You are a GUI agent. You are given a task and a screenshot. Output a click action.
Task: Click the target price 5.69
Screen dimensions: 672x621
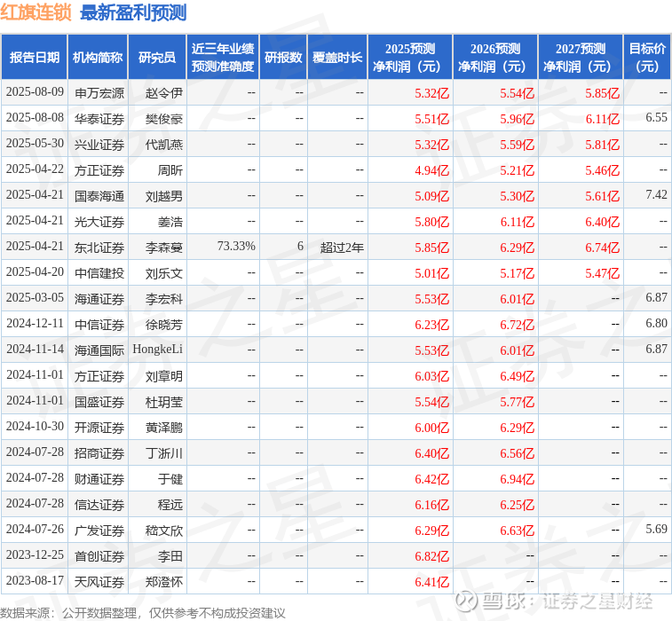[x=657, y=529]
